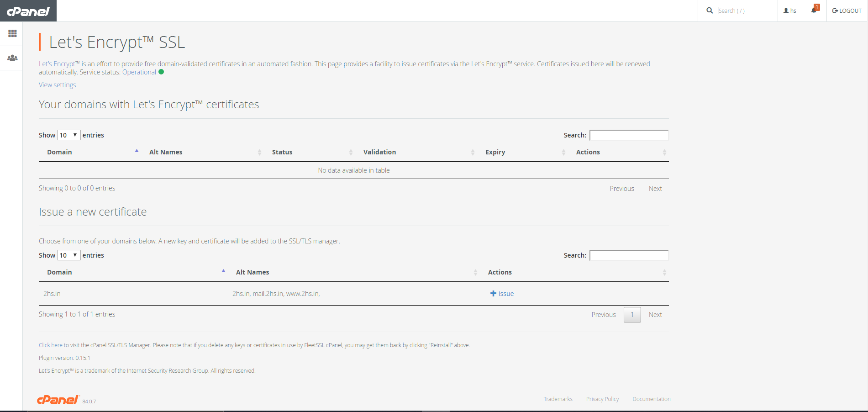The image size is (868, 412).
Task: Open the cPanel home grid icon
Action: pos(12,33)
